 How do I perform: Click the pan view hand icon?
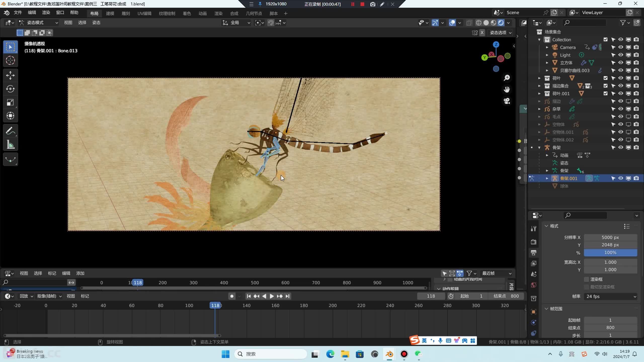tap(507, 89)
